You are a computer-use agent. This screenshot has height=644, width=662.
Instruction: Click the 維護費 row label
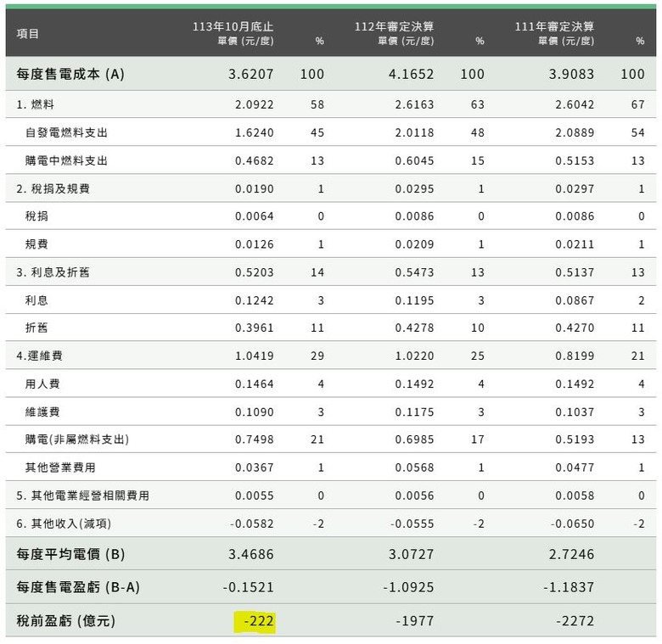(x=42, y=412)
